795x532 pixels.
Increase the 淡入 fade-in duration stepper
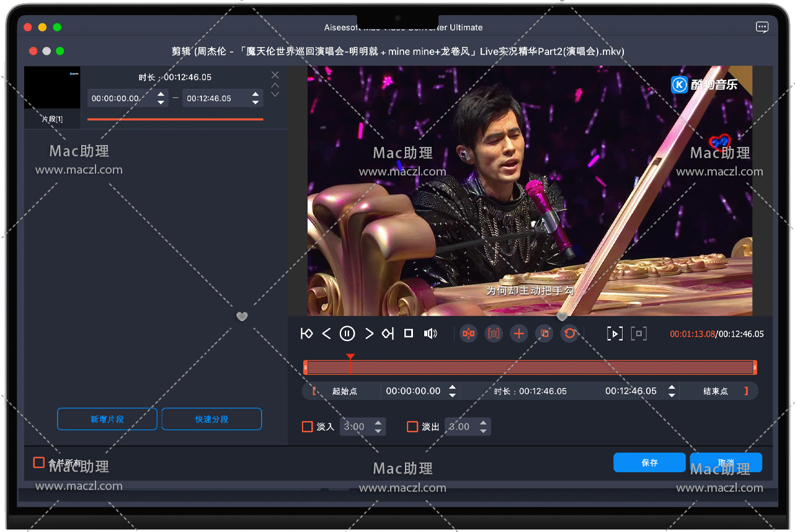point(378,422)
